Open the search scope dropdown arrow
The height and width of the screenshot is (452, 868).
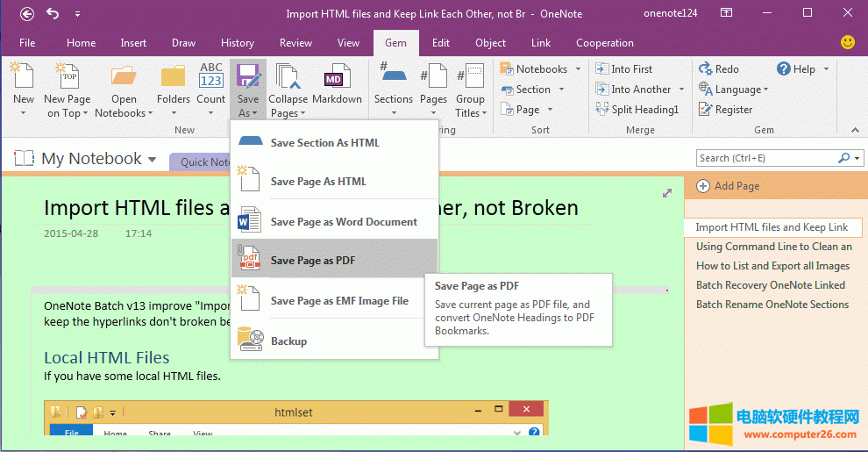click(857, 159)
